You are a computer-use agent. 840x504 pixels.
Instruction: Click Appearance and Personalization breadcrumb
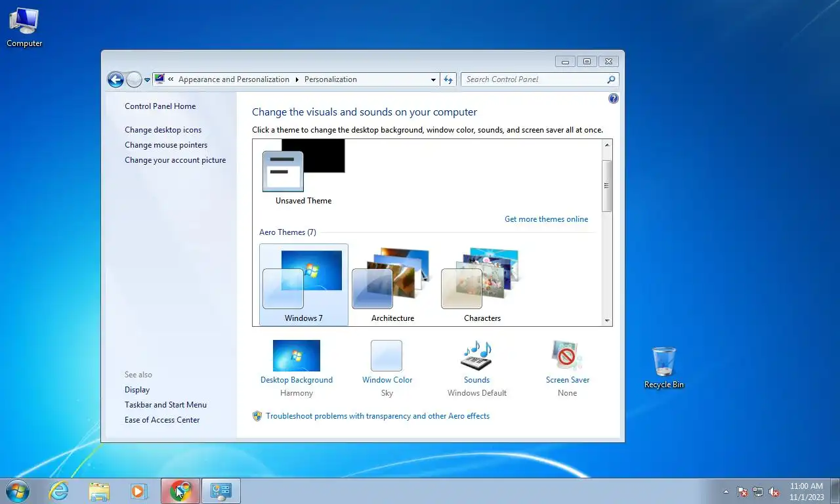(x=234, y=79)
